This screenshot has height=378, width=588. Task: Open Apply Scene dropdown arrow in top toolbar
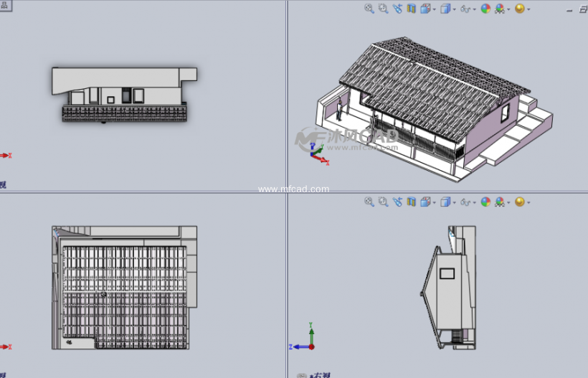(x=508, y=9)
